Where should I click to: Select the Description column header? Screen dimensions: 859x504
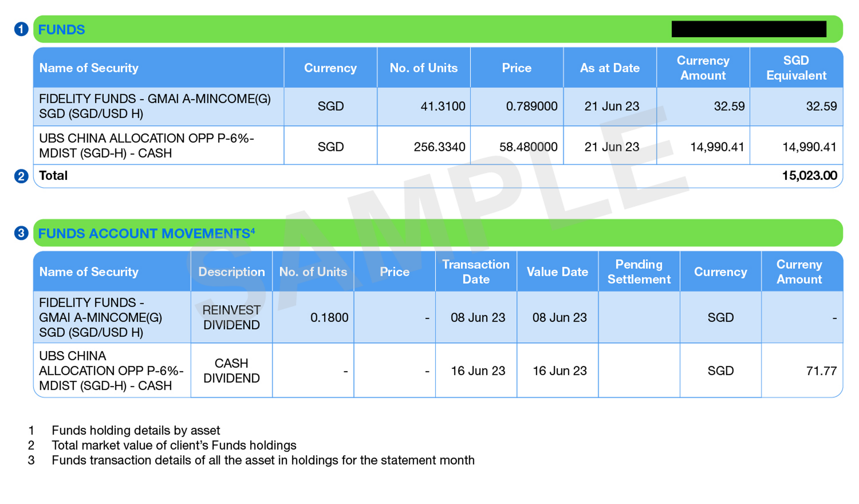coord(232,272)
